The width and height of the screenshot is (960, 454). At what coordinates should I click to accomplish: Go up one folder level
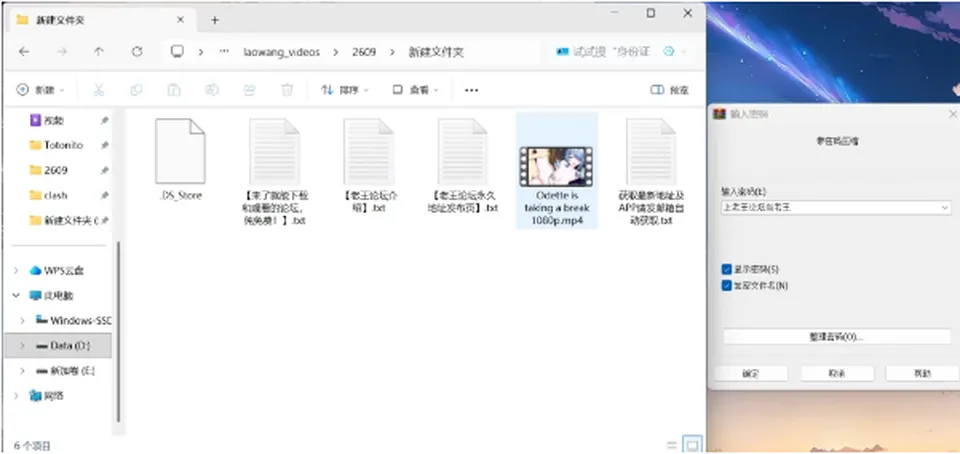[x=99, y=52]
